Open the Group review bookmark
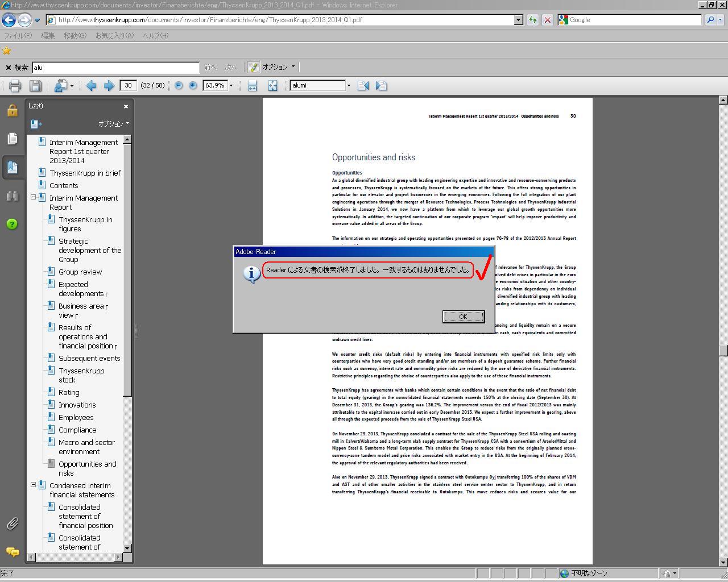The image size is (728, 582). 80,272
